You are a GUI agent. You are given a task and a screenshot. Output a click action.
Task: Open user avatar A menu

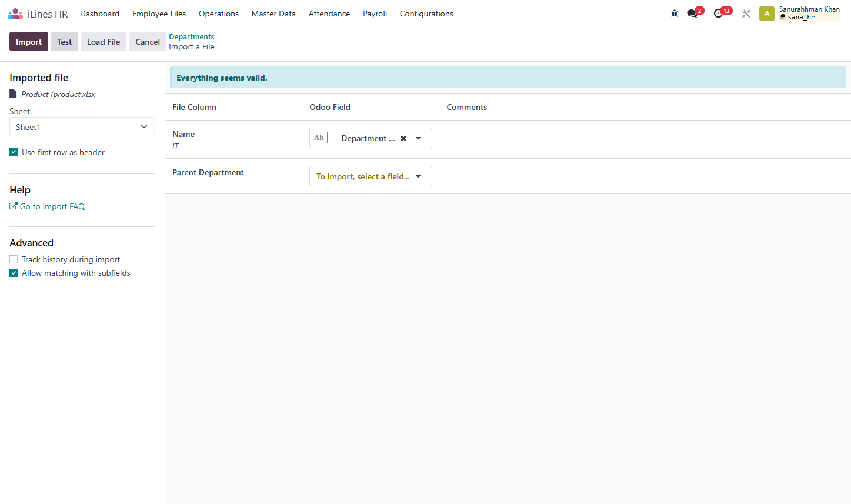(767, 14)
